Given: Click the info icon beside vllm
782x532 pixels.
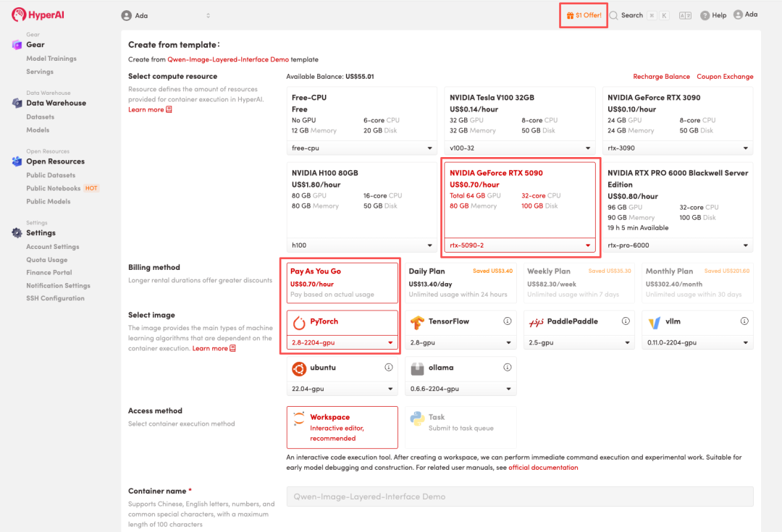Looking at the screenshot, I should pos(744,321).
